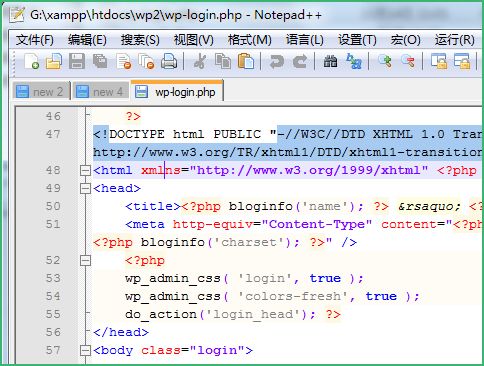Viewport: 484px width, 366px height.
Task: Open the 搜索(S) menu
Action: [140, 40]
